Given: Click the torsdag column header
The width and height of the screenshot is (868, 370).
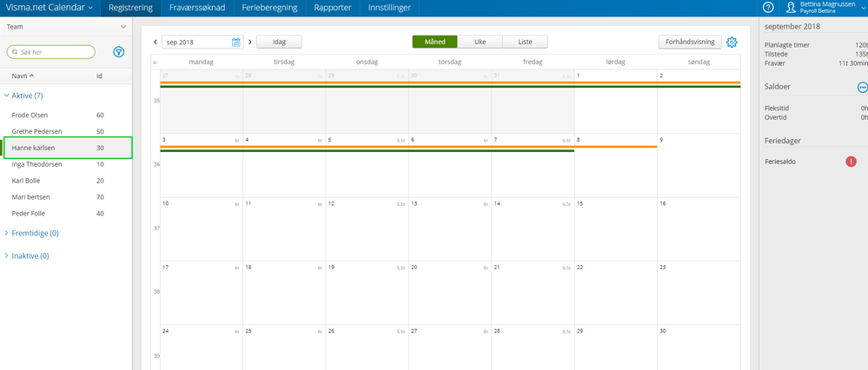Looking at the screenshot, I should tap(450, 62).
